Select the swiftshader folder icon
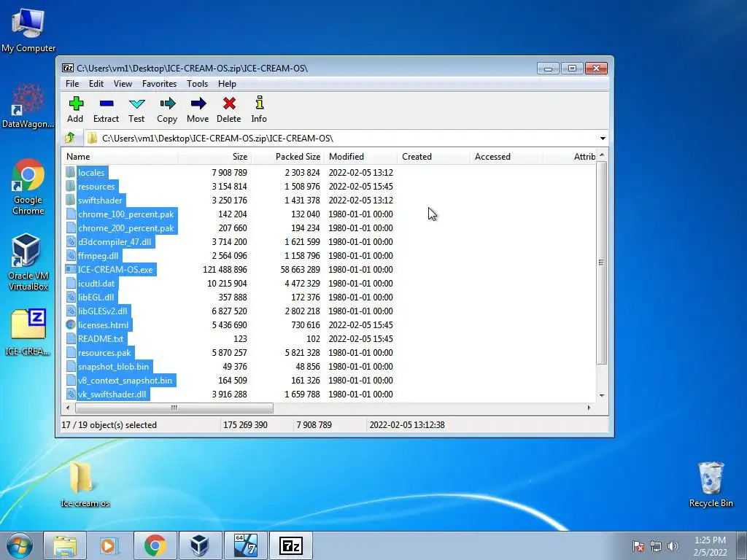The height and width of the screenshot is (560, 747). click(x=71, y=200)
